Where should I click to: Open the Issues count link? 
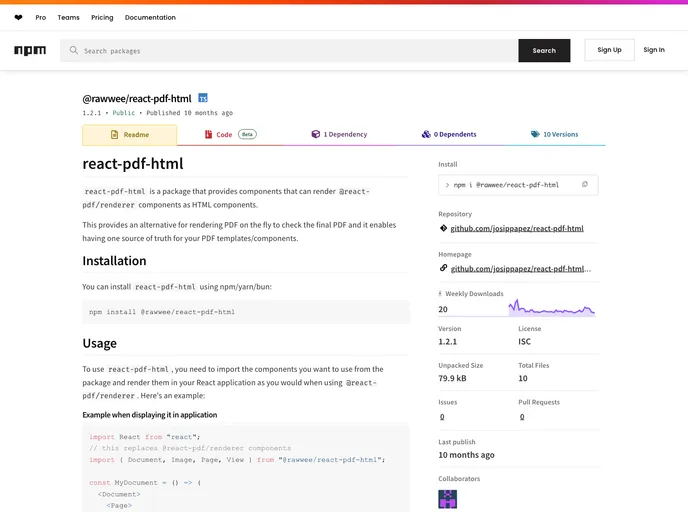tap(442, 417)
